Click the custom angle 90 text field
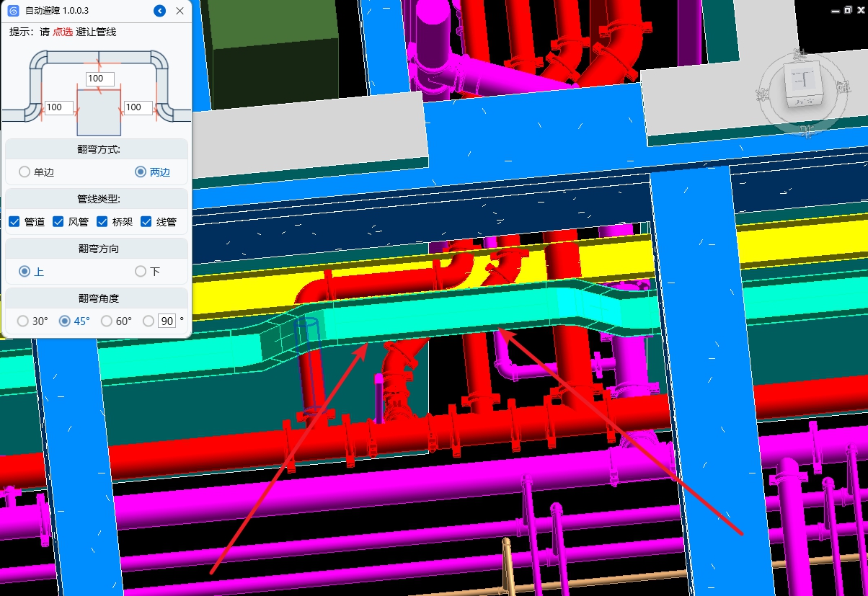The image size is (868, 596). point(167,321)
